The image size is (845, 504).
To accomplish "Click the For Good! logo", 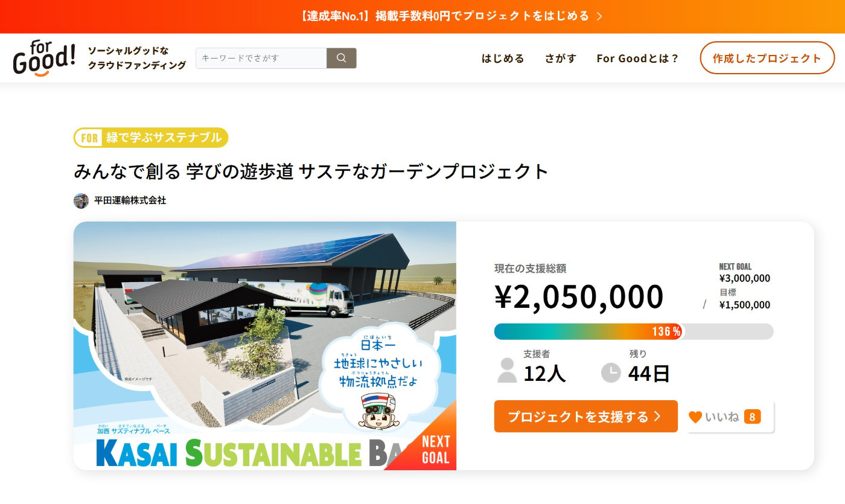I will tap(44, 59).
